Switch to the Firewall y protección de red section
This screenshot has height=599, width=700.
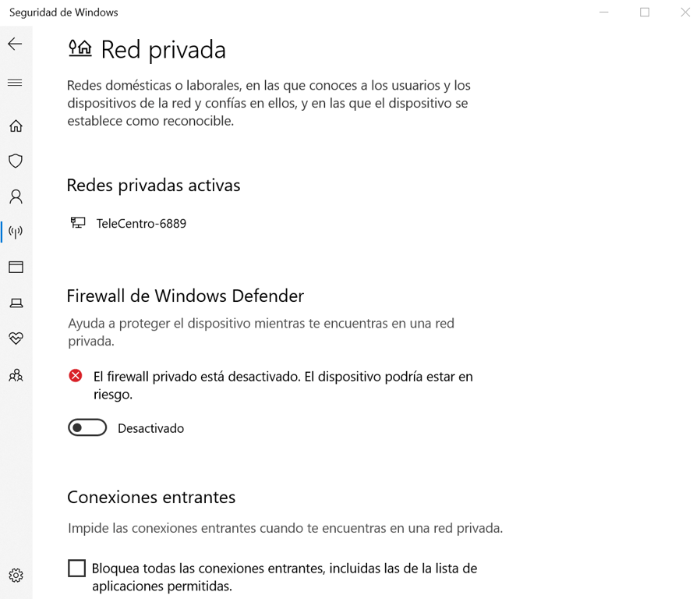click(x=16, y=232)
